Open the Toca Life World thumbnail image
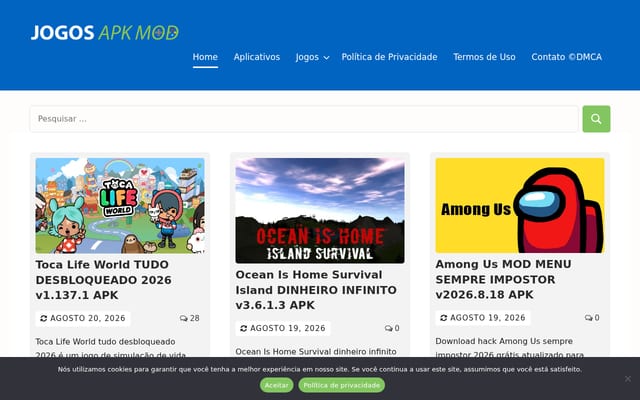This screenshot has width=640, height=400. click(x=120, y=206)
